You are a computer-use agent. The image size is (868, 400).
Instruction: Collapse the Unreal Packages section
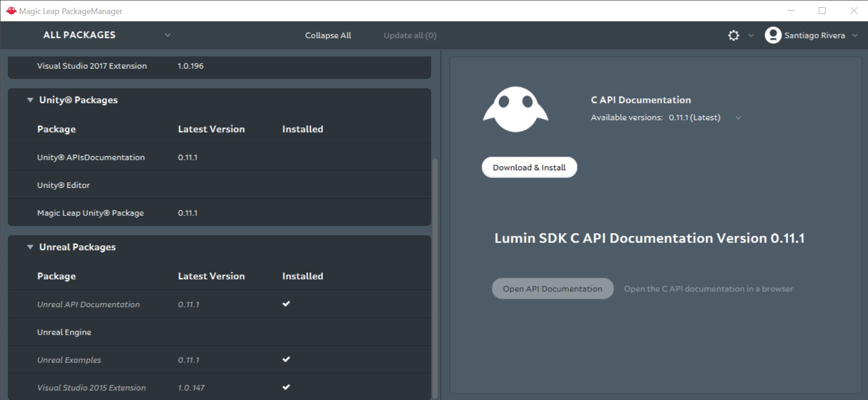coord(30,247)
